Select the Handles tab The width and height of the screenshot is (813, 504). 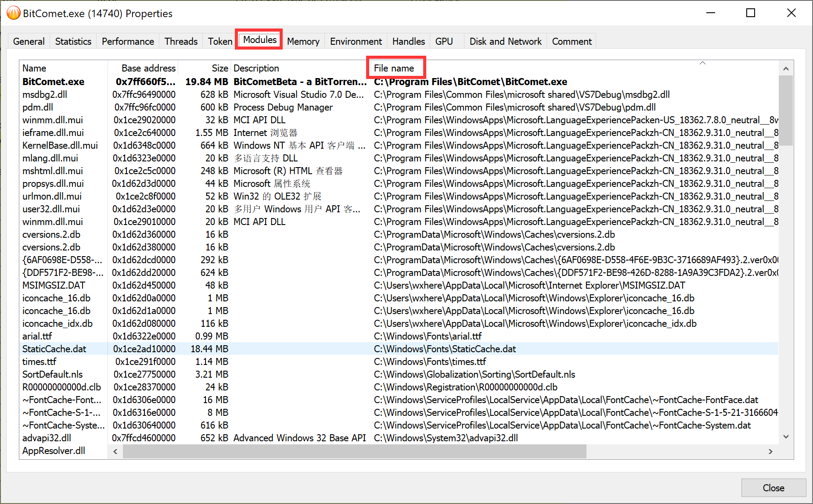point(408,42)
